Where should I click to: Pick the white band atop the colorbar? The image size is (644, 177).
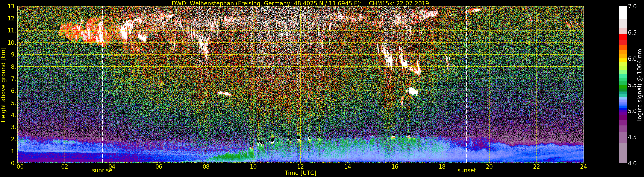point(623,13)
